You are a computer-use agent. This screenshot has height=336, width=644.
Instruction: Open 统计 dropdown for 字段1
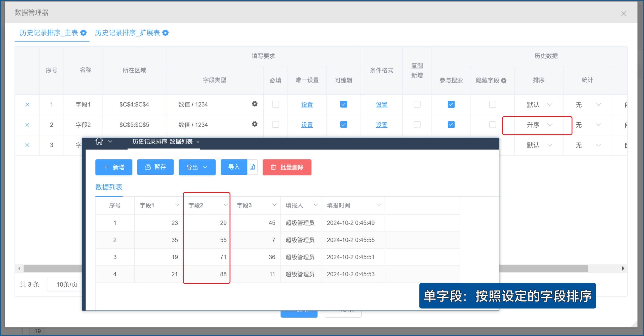588,105
